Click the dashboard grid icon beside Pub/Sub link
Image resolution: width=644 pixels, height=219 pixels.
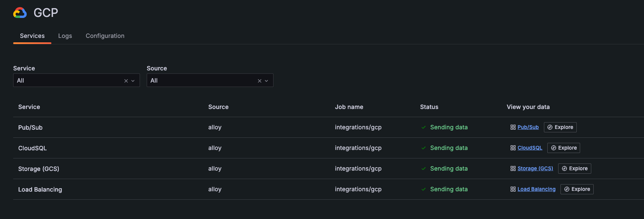click(x=513, y=127)
